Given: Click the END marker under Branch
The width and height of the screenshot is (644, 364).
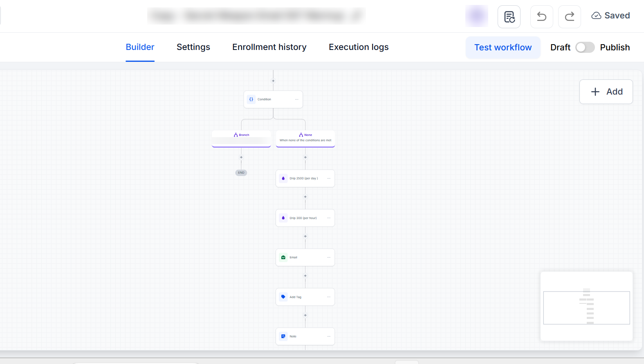Looking at the screenshot, I should (241, 173).
